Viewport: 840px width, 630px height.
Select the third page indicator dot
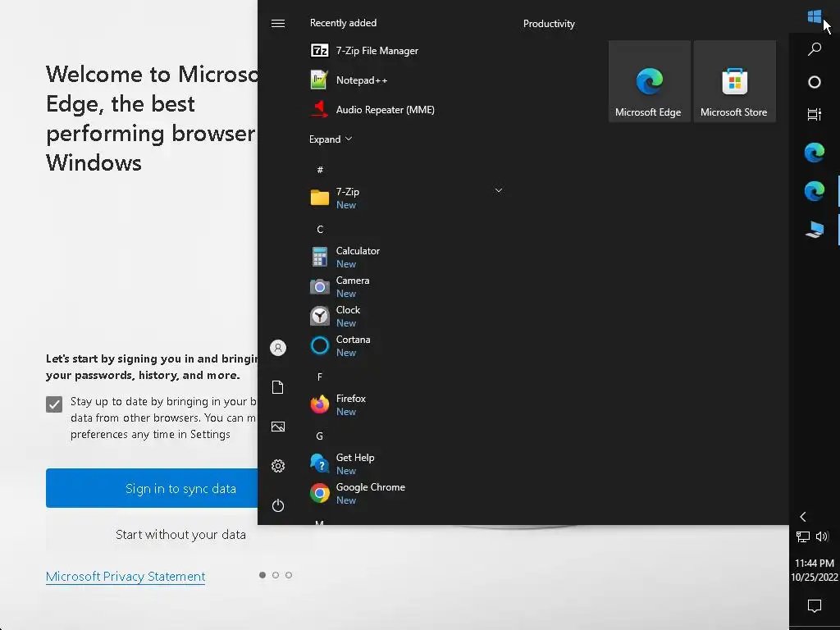[x=289, y=575]
